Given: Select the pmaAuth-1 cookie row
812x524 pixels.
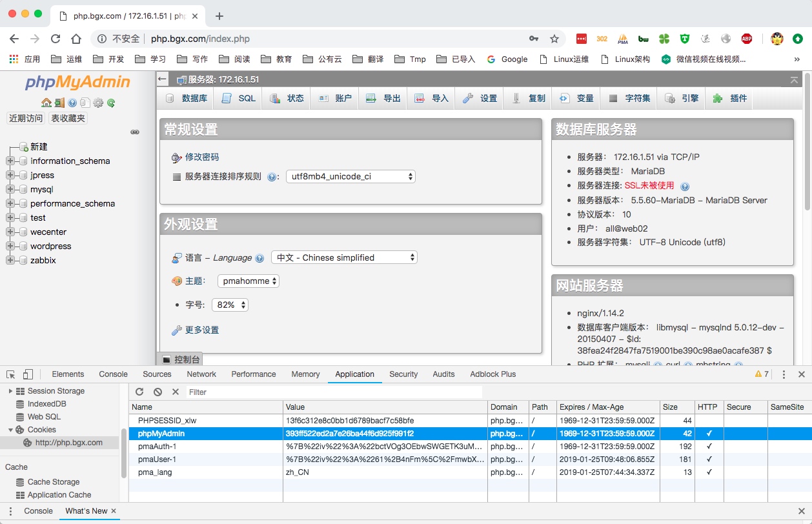Looking at the screenshot, I should [x=470, y=446].
